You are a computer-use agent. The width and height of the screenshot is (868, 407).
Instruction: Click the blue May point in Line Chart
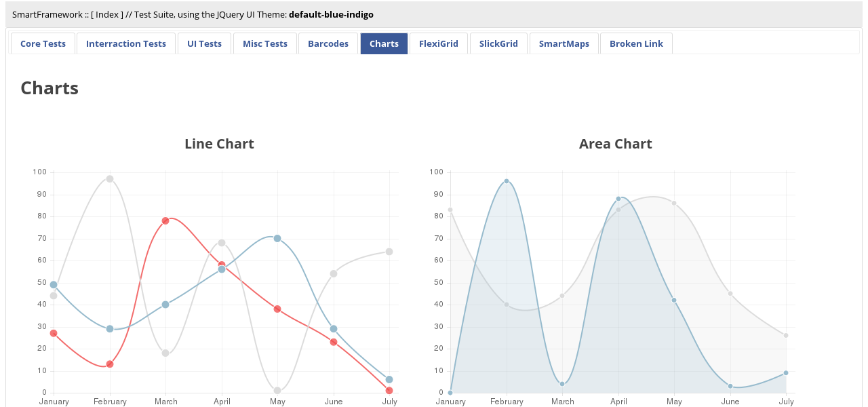point(277,238)
